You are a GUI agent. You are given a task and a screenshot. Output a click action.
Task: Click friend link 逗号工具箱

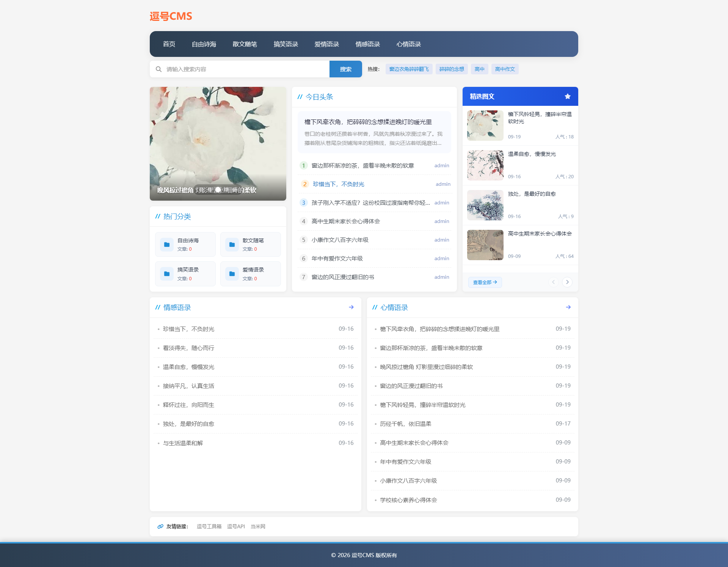[209, 526]
